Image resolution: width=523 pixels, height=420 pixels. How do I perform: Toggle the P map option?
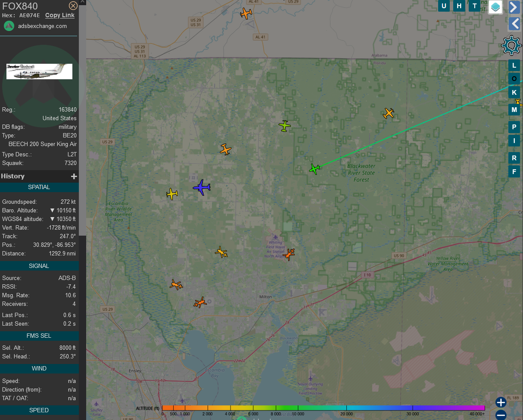pos(514,127)
